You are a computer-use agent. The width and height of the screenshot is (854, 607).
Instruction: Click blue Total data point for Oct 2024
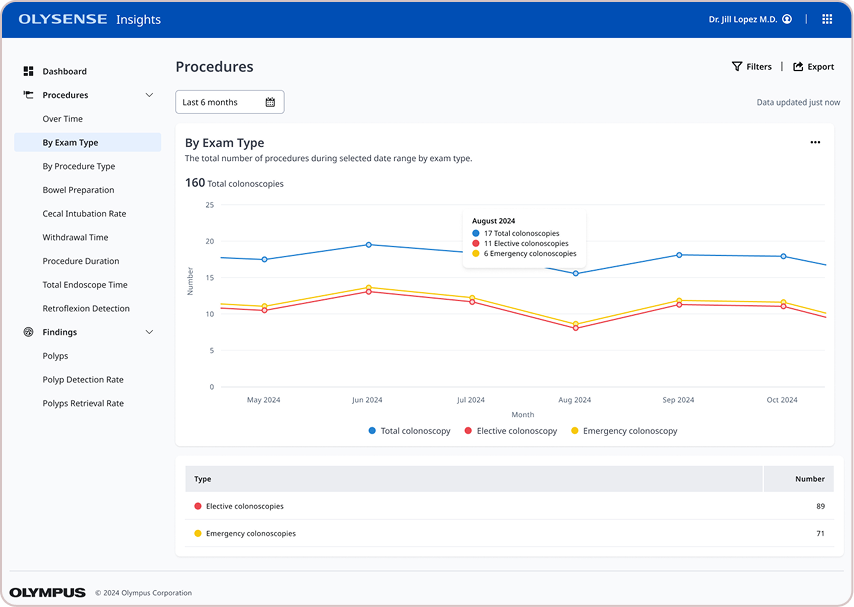(783, 256)
